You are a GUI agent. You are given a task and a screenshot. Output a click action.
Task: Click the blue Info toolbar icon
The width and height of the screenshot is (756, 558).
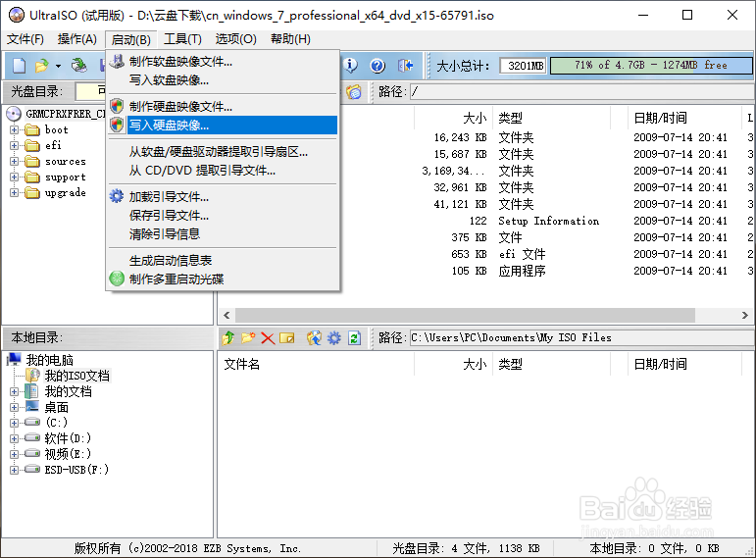(350, 65)
